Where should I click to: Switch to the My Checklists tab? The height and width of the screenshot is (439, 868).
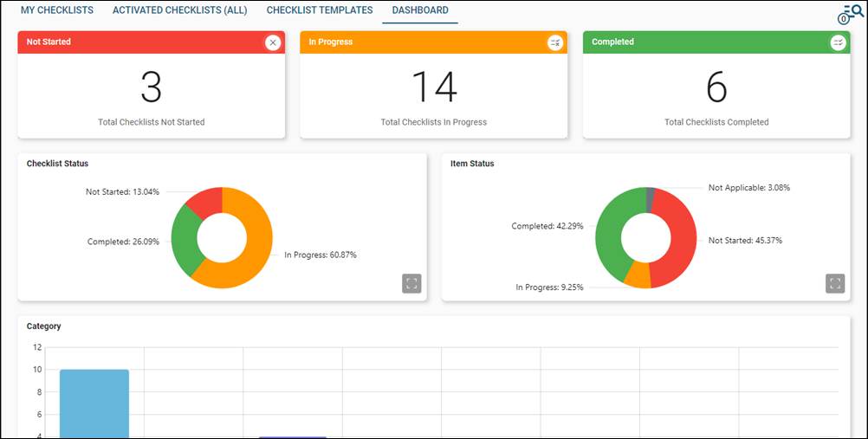(57, 10)
